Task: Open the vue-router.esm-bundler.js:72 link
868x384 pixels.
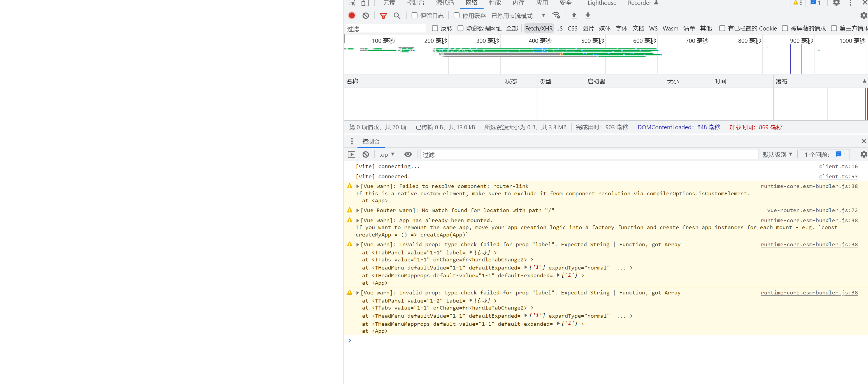Action: (x=812, y=210)
